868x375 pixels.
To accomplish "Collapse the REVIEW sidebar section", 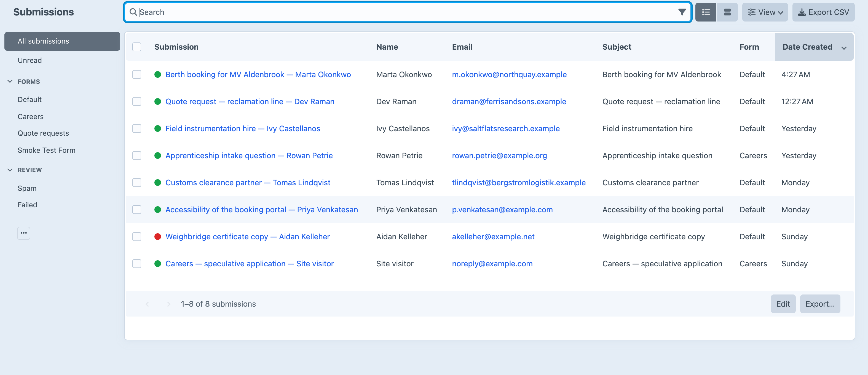I will coord(10,170).
